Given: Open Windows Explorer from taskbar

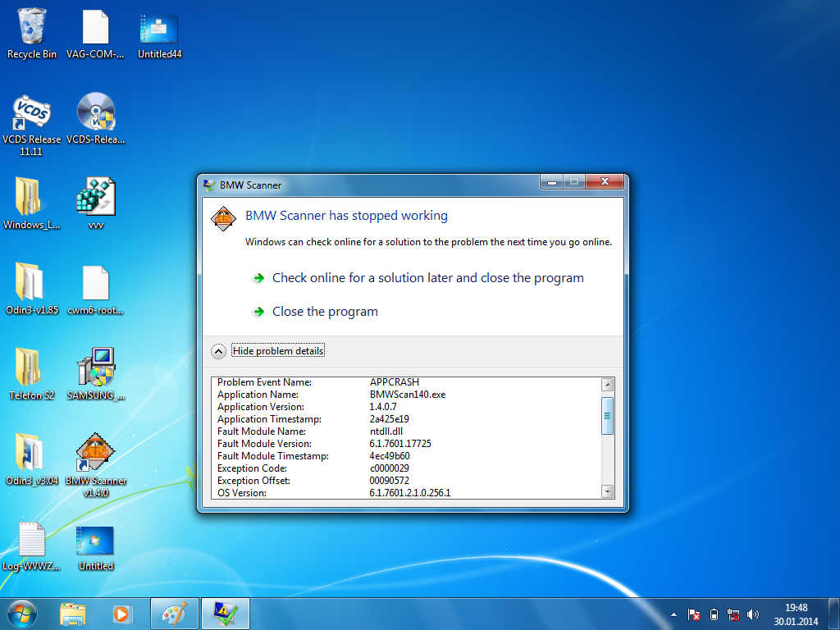Looking at the screenshot, I should click(x=73, y=614).
